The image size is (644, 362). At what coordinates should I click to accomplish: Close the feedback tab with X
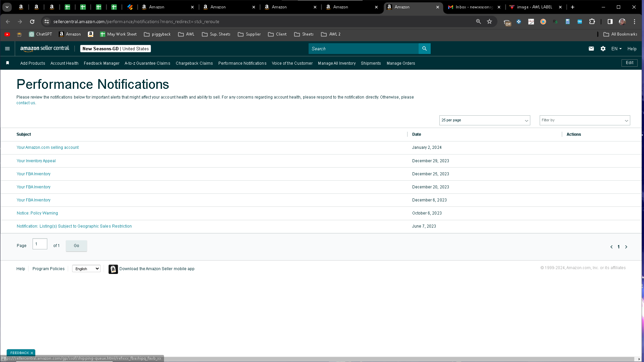tap(32, 353)
